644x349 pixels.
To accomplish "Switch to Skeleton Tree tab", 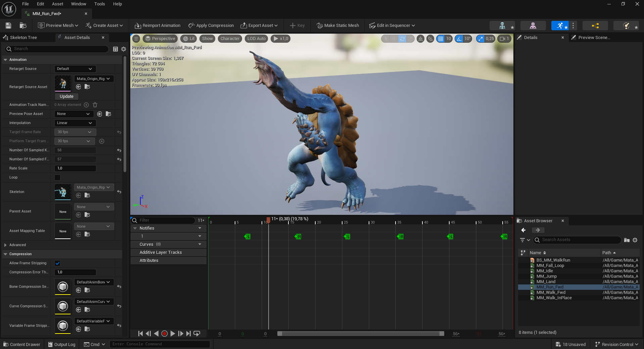I will pyautogui.click(x=24, y=38).
